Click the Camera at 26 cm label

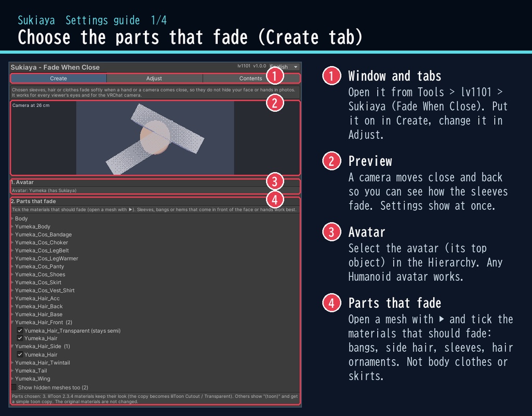pyautogui.click(x=31, y=105)
